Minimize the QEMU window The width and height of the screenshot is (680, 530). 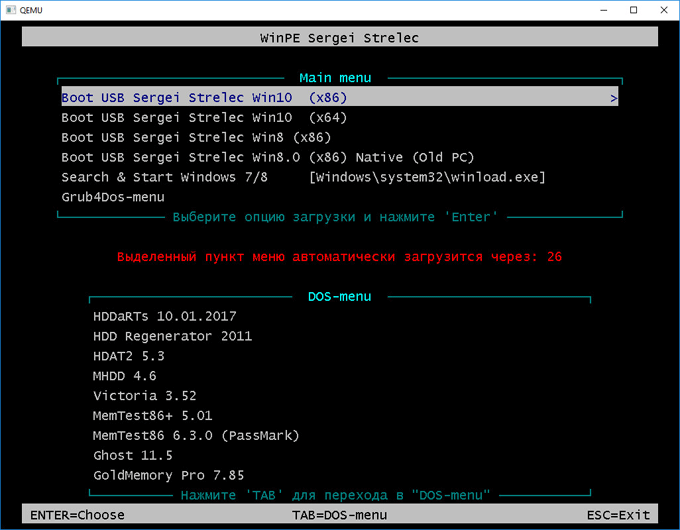(604, 10)
